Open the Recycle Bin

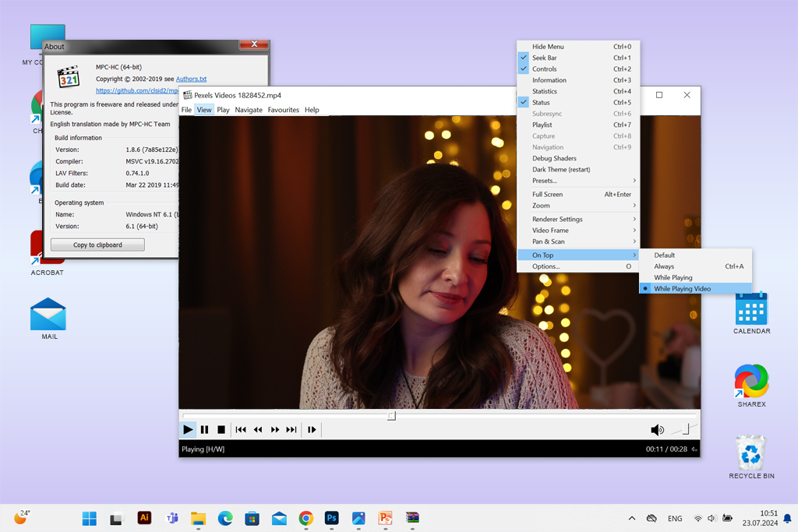pos(751,456)
